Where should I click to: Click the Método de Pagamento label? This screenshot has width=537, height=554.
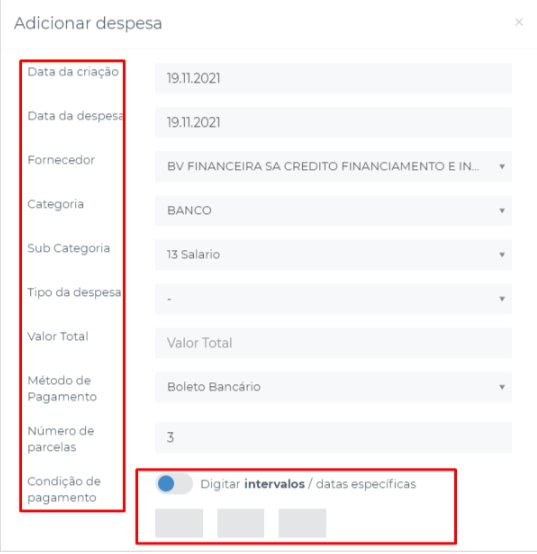pos(62,389)
